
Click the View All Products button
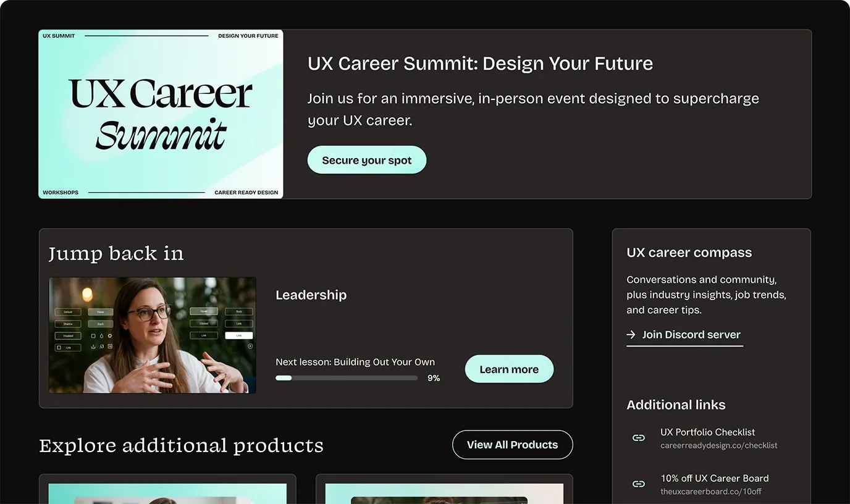[512, 444]
